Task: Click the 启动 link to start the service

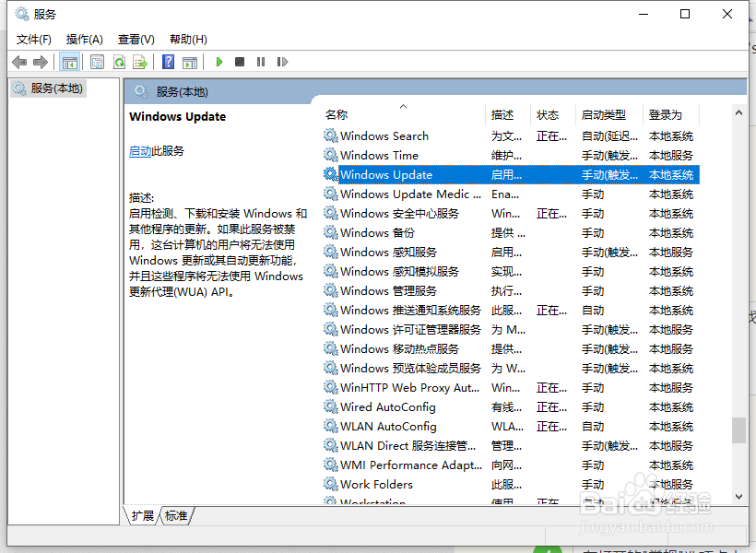Action: point(140,151)
